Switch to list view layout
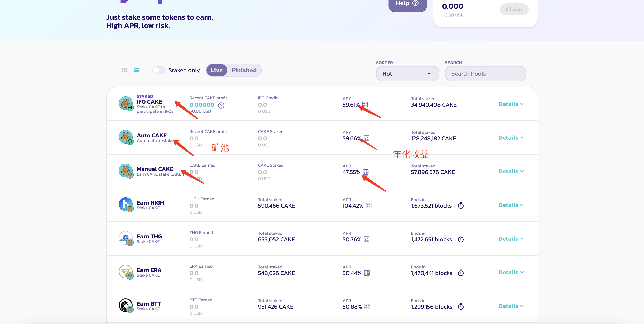 point(136,70)
